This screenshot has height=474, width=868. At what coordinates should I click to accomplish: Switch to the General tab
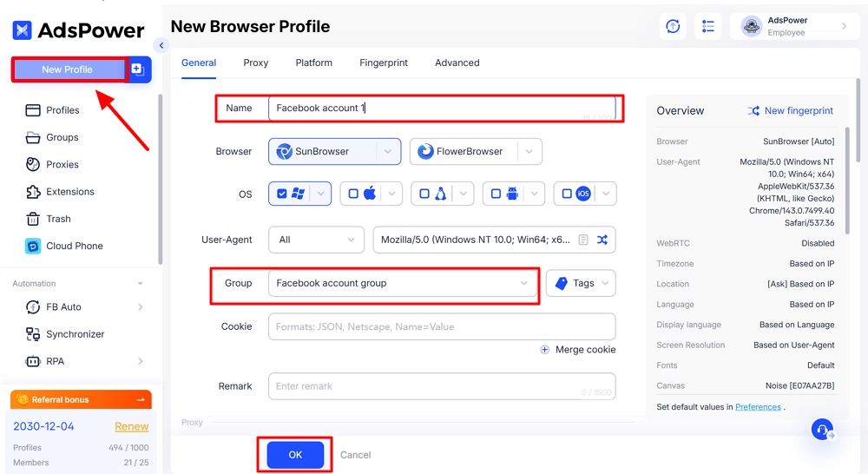click(x=199, y=63)
